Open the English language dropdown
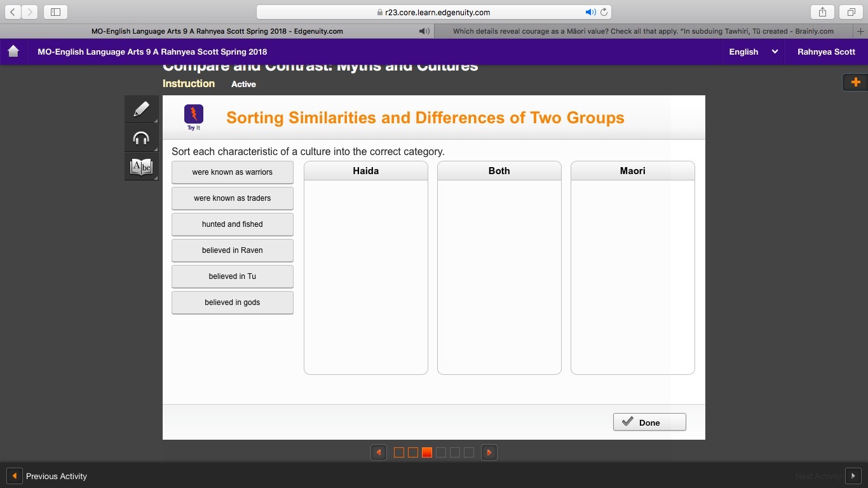The width and height of the screenshot is (868, 488). pos(752,51)
